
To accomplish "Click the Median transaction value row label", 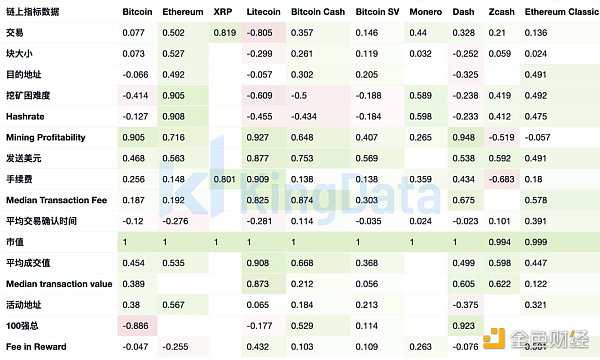I will [x=59, y=284].
